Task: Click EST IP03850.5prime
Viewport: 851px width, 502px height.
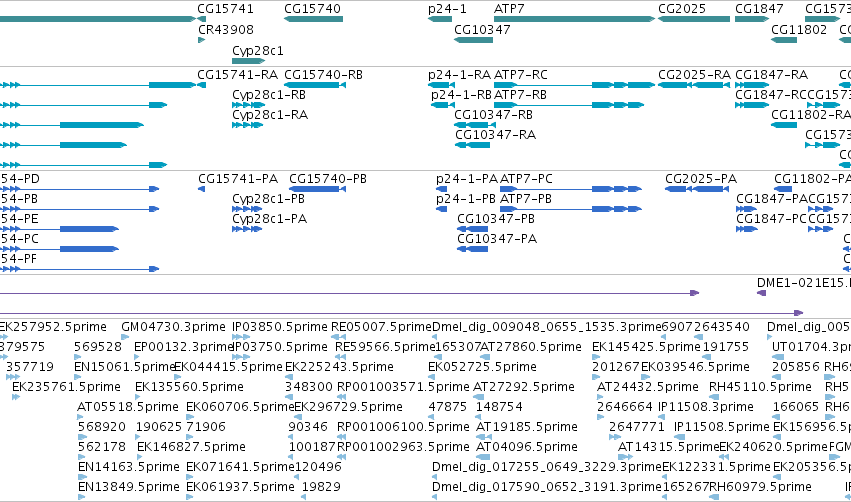Action: [x=280, y=327]
